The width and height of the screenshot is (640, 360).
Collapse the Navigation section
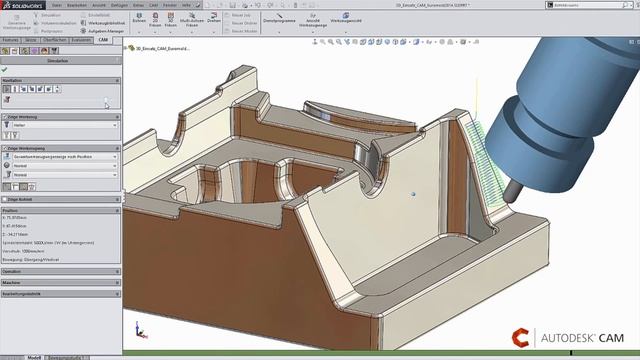(x=117, y=81)
